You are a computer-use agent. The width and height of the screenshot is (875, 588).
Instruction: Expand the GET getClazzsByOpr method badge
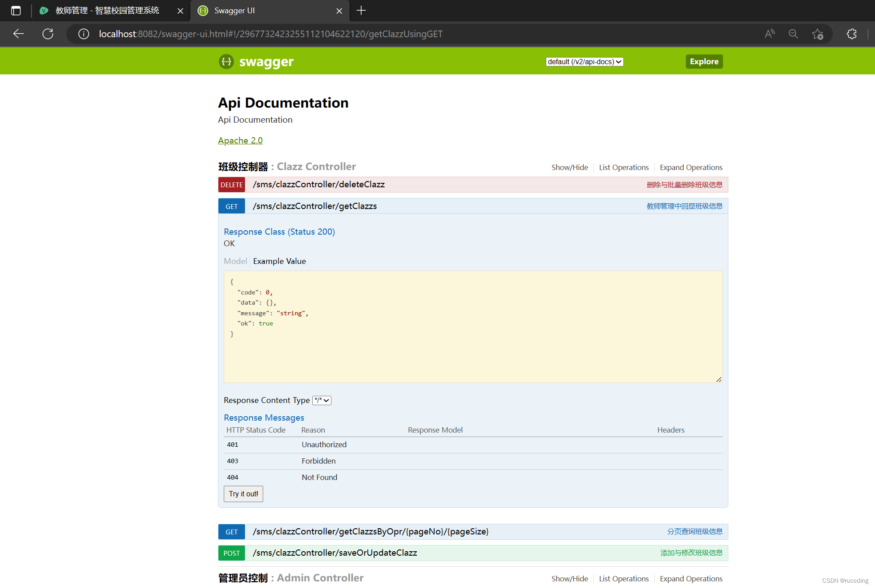pos(231,532)
